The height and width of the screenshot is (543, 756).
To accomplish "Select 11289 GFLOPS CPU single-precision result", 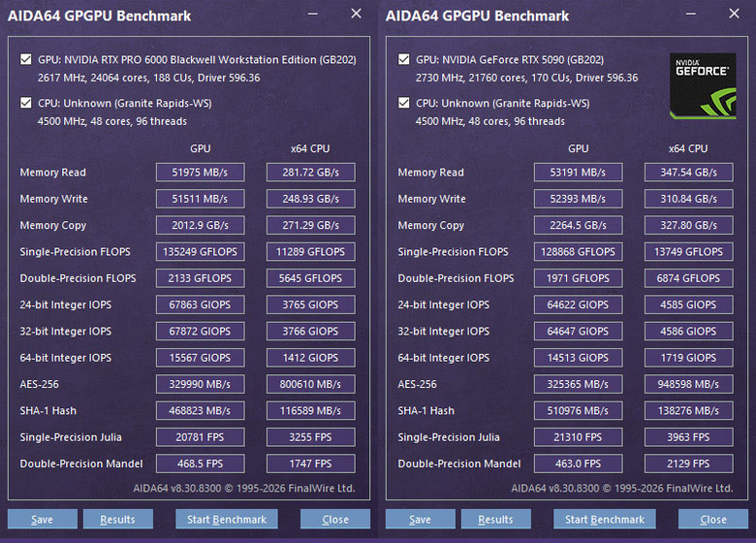I will pos(310,252).
